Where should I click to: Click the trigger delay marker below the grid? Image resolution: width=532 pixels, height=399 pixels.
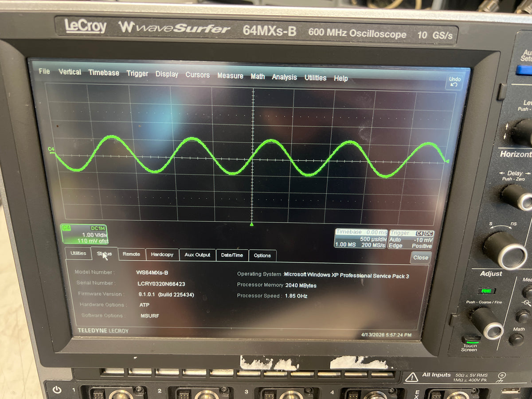click(x=251, y=224)
